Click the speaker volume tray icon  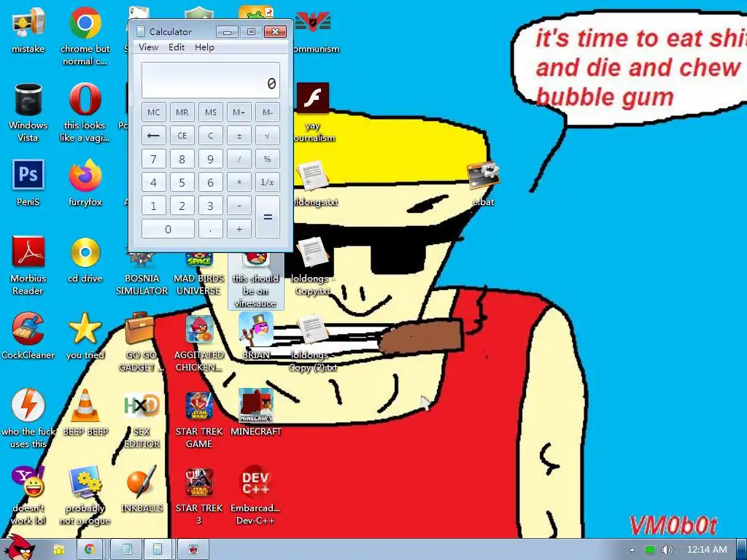pyautogui.click(x=667, y=550)
